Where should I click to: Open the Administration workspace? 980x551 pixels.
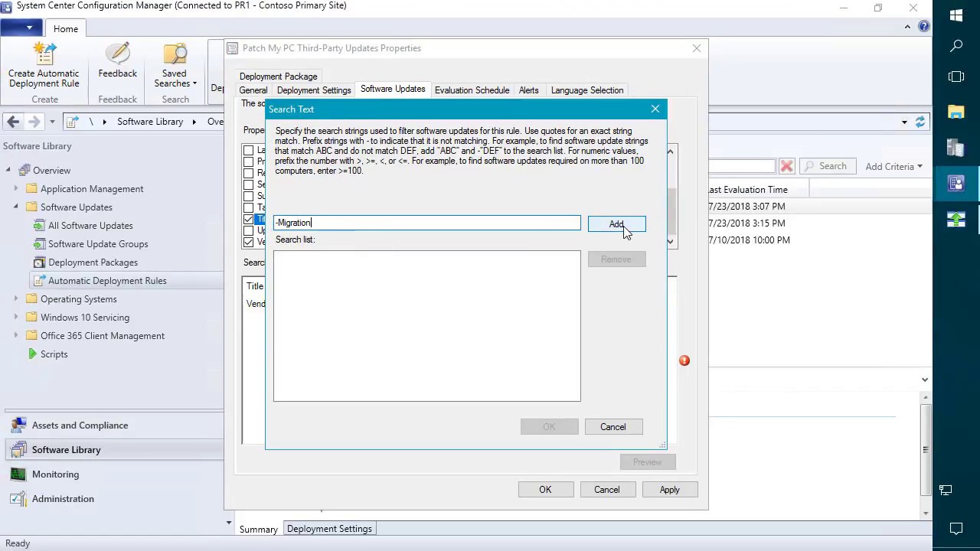63,499
